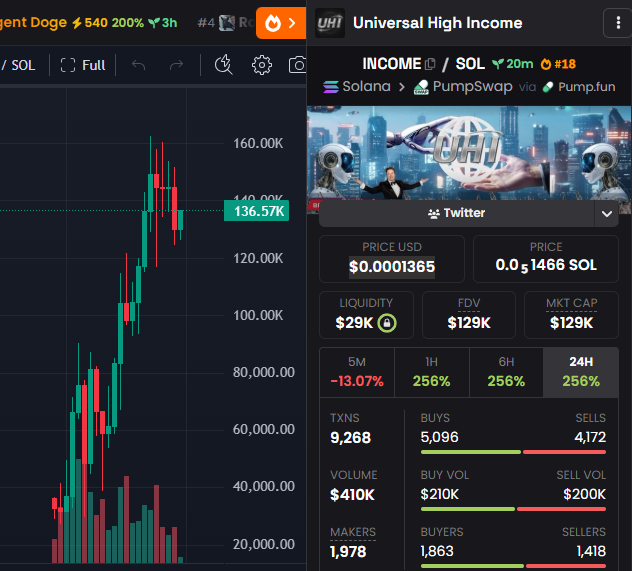Screen dimensions: 632x571
Task: Click the 20m token age indicator
Action: pyautogui.click(x=513, y=64)
